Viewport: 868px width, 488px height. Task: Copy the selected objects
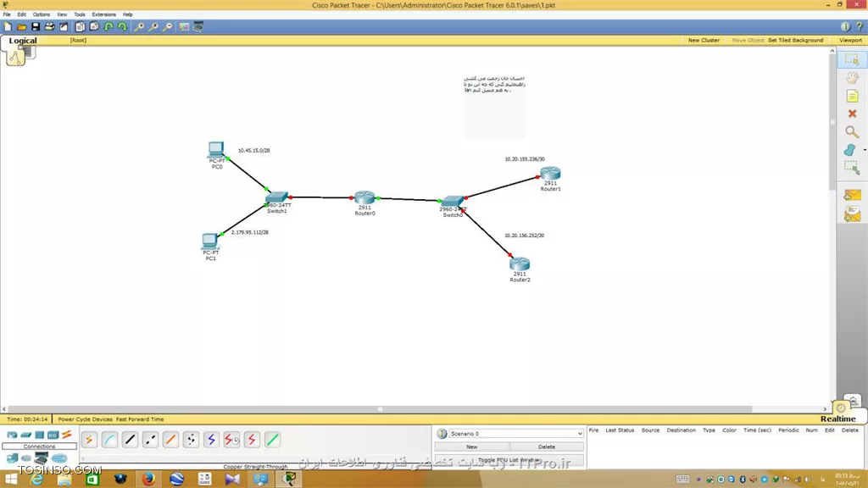[x=81, y=26]
